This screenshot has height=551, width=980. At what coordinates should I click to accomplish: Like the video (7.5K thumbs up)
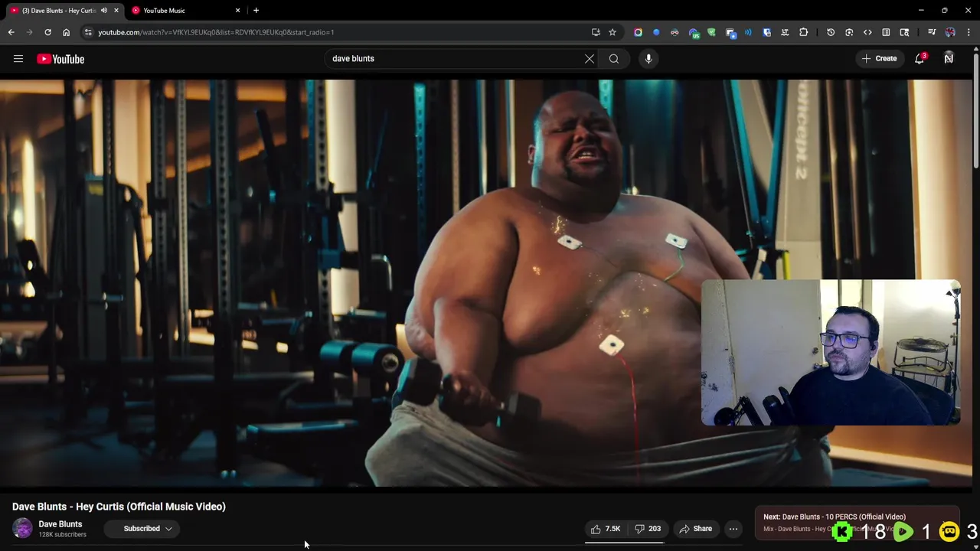(x=606, y=529)
